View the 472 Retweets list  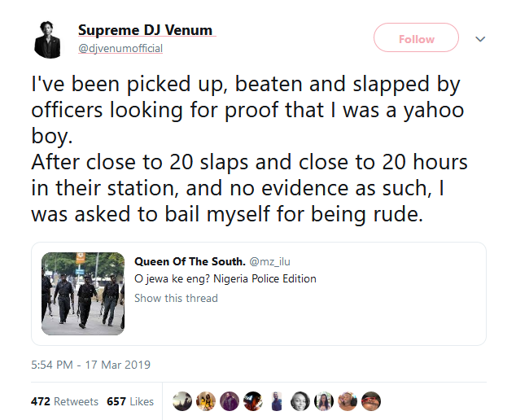tap(64, 401)
